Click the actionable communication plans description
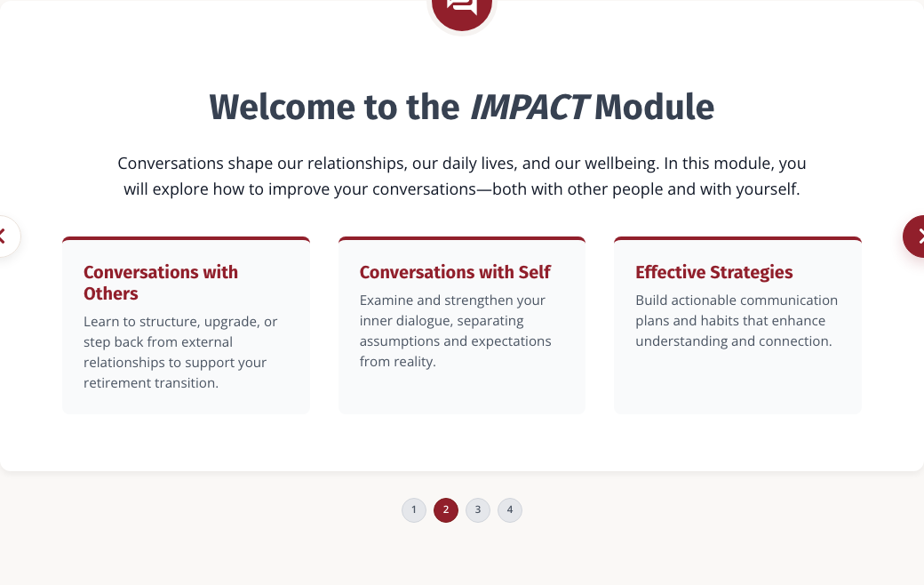The height and width of the screenshot is (585, 924). click(x=737, y=321)
